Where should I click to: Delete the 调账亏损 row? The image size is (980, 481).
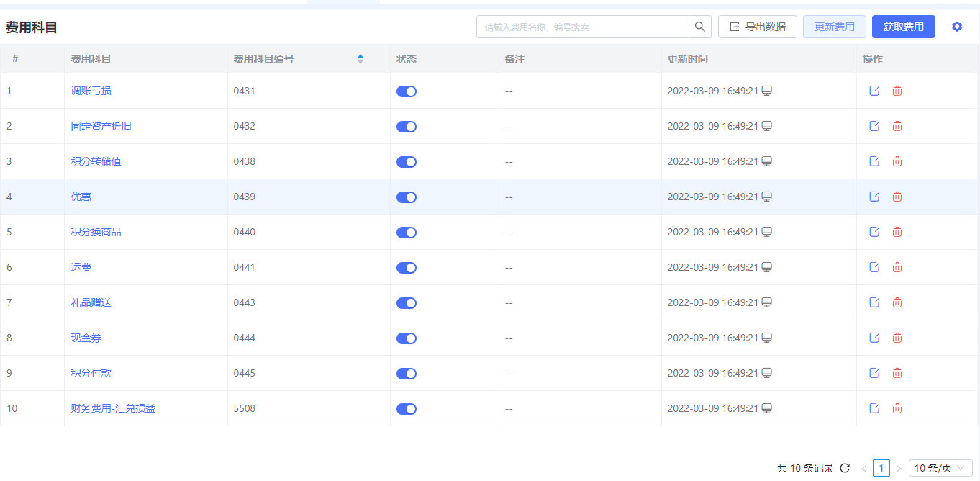897,91
